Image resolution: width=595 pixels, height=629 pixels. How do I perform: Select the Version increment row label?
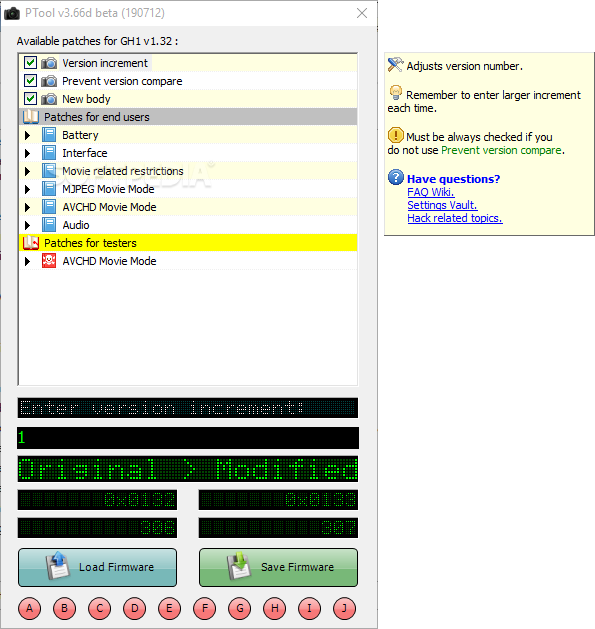point(105,63)
